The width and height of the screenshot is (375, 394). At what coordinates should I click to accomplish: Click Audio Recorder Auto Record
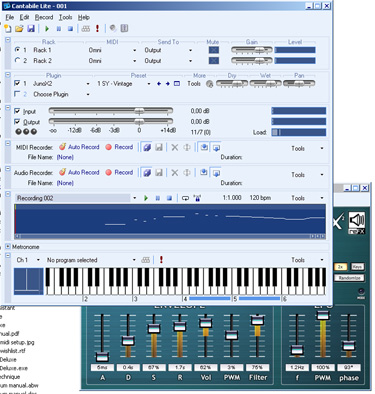[79, 172]
